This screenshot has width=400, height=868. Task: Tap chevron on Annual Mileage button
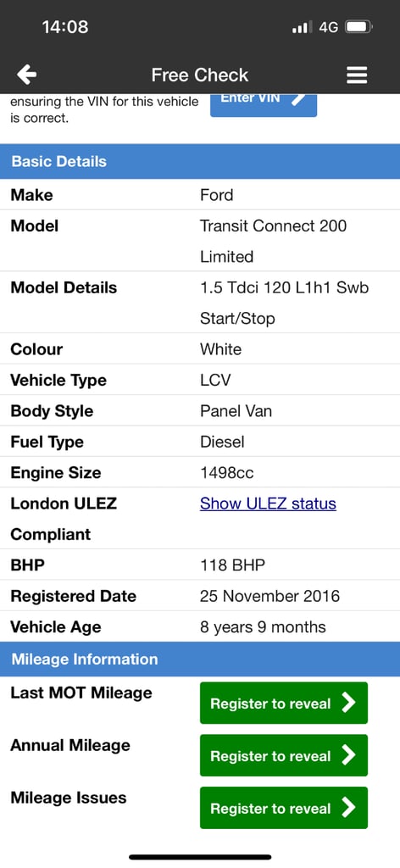click(348, 755)
